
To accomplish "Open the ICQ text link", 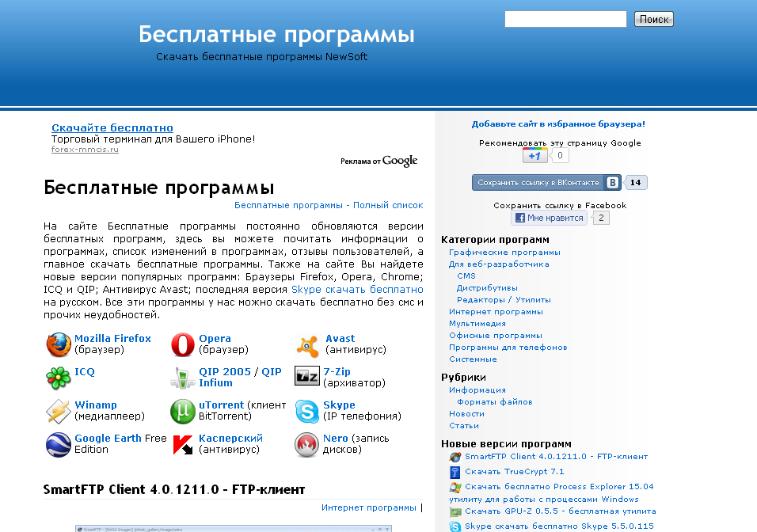I will (x=85, y=372).
